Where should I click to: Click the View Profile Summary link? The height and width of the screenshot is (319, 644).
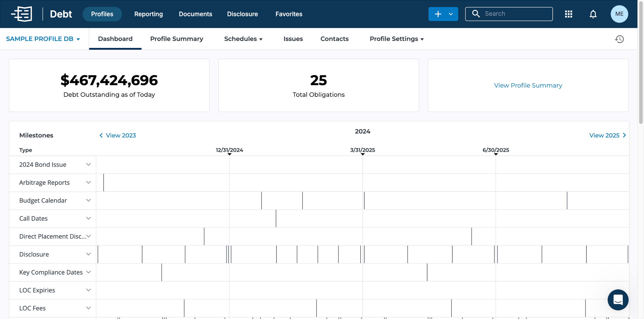(x=528, y=85)
